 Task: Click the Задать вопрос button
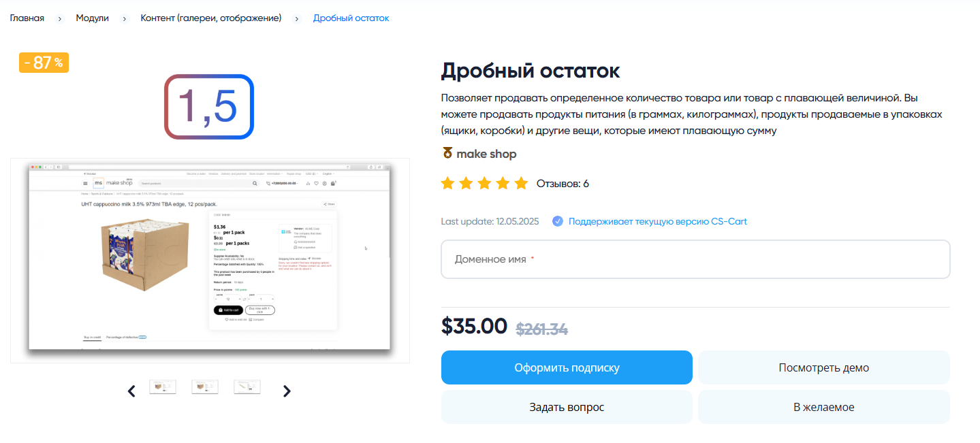pyautogui.click(x=567, y=407)
